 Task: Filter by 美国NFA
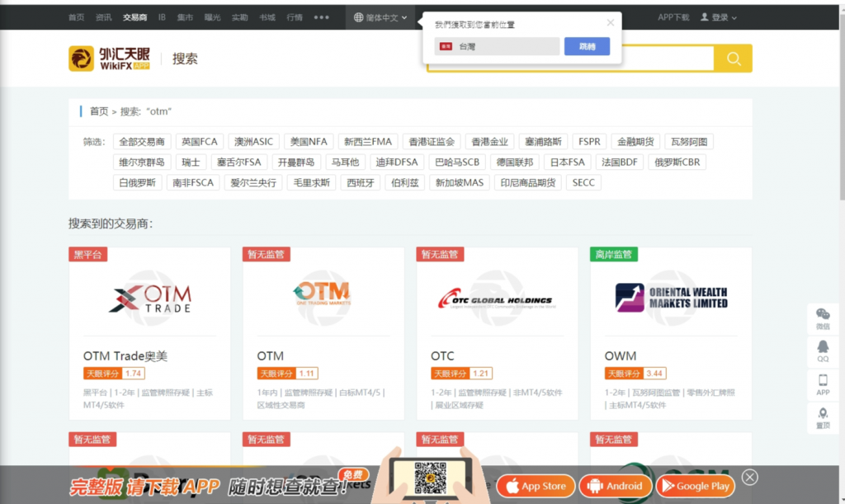(x=309, y=142)
